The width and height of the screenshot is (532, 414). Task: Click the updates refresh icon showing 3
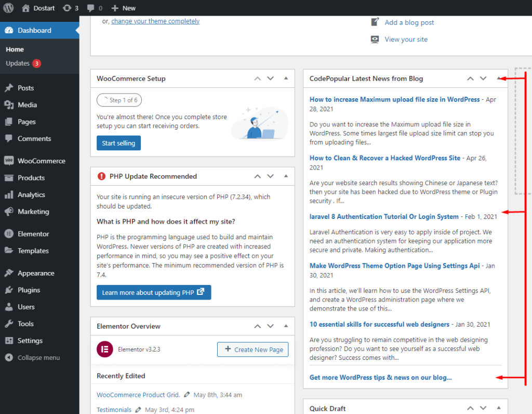[x=67, y=8]
